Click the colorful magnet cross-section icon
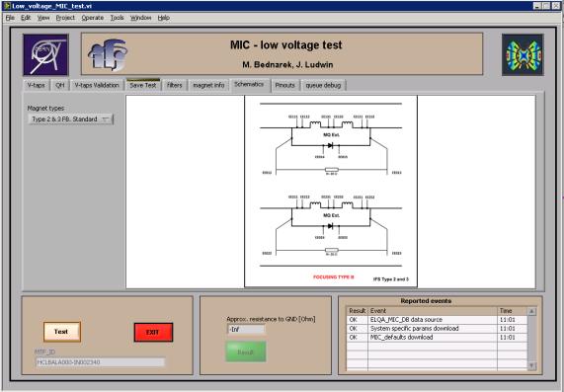Screen dimensions: 564x392 tap(523, 54)
